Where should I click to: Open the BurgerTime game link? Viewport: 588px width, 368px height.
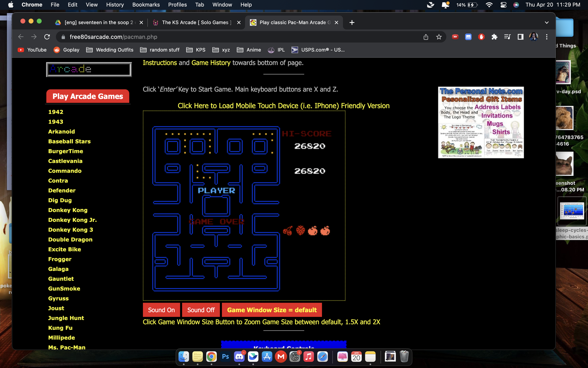(x=65, y=151)
